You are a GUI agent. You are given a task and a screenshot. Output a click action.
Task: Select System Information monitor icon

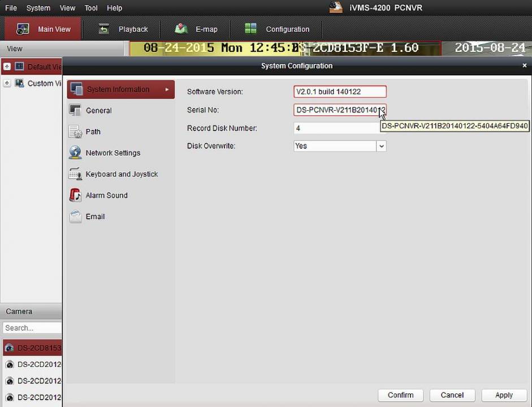[76, 89]
